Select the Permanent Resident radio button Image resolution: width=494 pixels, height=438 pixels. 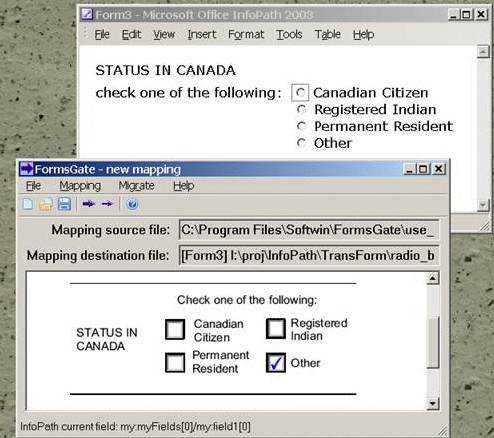[x=301, y=126]
